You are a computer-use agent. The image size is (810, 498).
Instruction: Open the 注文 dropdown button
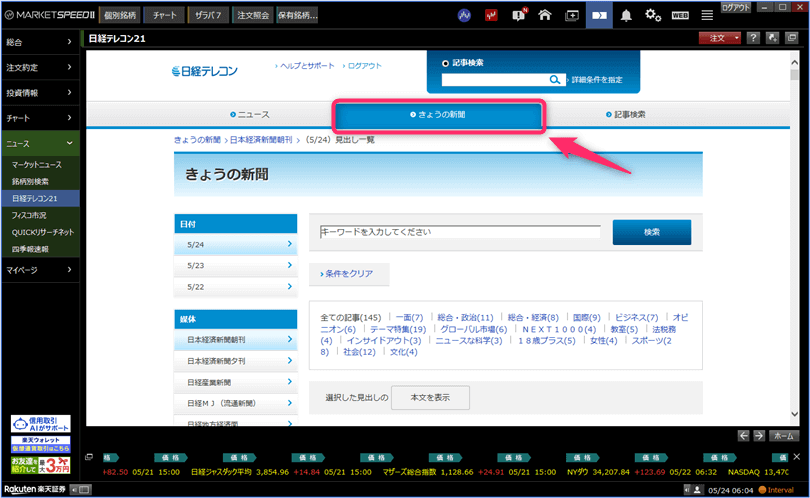point(720,38)
